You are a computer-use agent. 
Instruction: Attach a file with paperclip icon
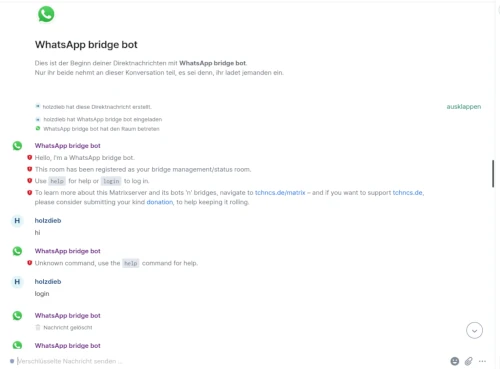[x=469, y=361]
